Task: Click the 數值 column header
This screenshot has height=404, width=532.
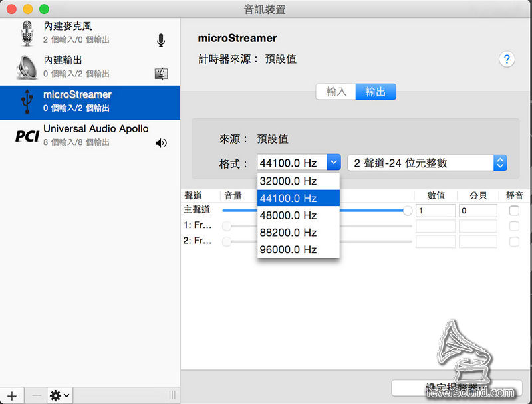Action: tap(436, 195)
